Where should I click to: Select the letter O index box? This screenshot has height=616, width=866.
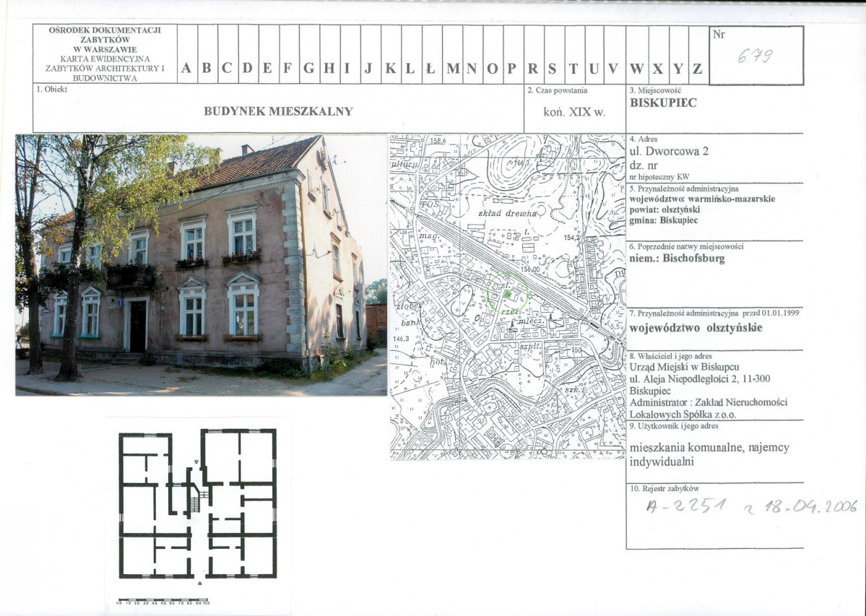493,54
